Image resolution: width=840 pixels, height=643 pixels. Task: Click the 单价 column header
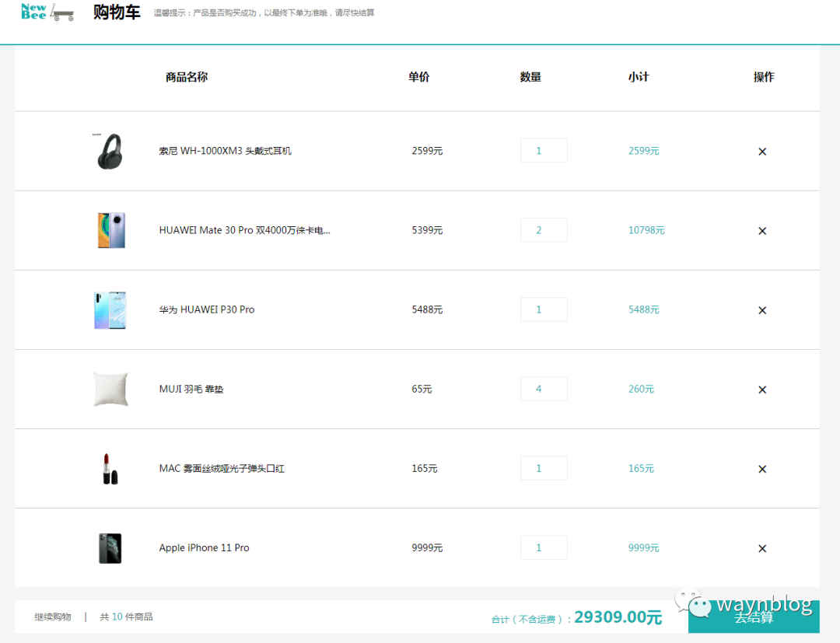[x=419, y=77]
